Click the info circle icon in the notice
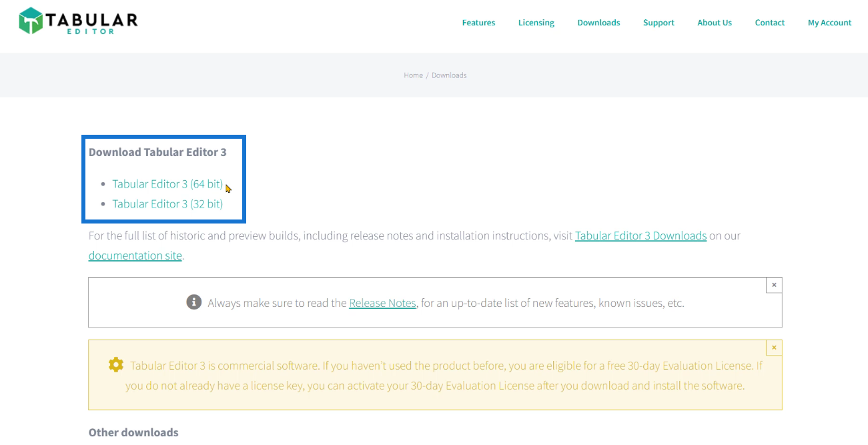The height and width of the screenshot is (445, 868). (x=193, y=302)
